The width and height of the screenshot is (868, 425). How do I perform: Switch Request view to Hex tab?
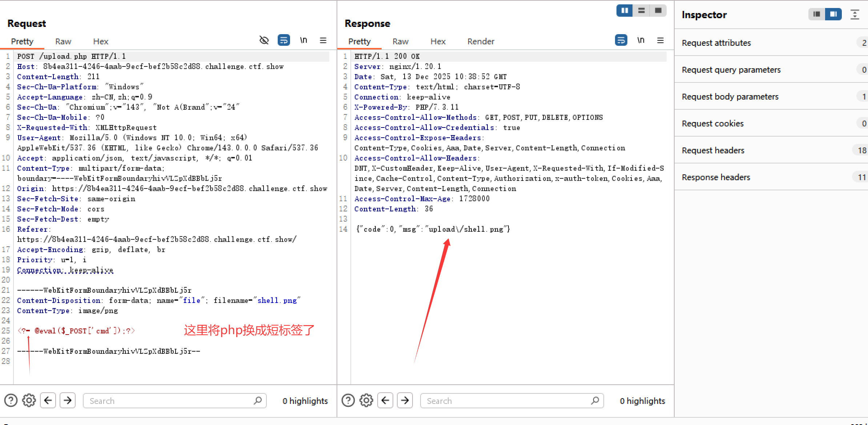click(101, 41)
